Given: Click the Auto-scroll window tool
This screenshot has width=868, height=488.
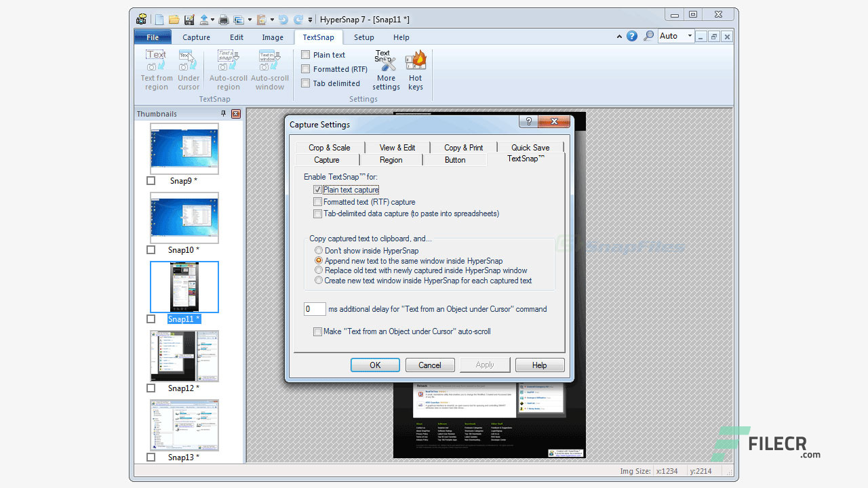Looking at the screenshot, I should tap(270, 70).
